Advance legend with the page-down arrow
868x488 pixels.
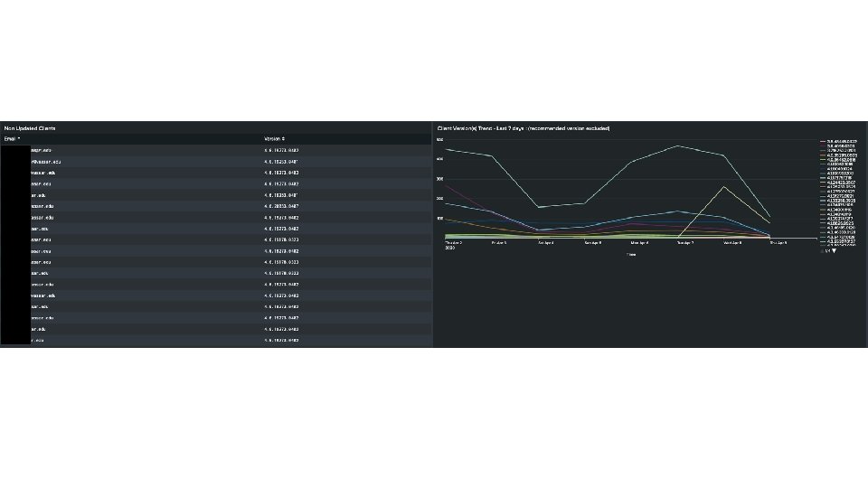click(x=834, y=250)
